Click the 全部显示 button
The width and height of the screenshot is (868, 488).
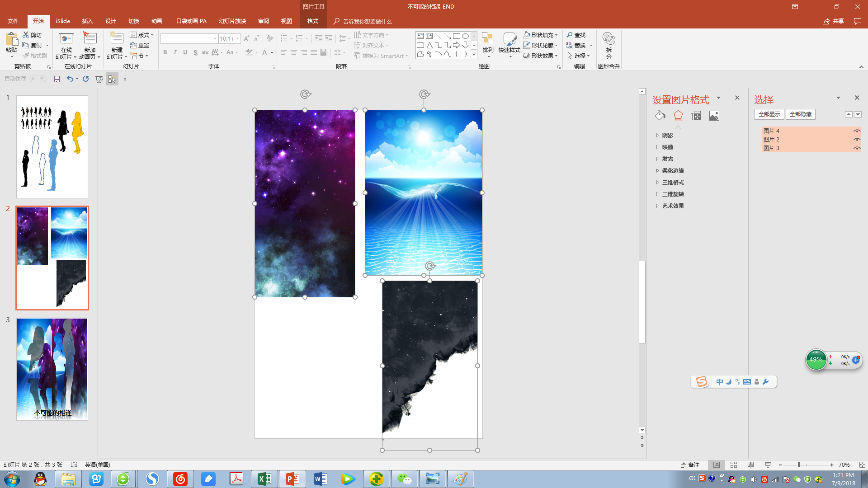click(769, 114)
